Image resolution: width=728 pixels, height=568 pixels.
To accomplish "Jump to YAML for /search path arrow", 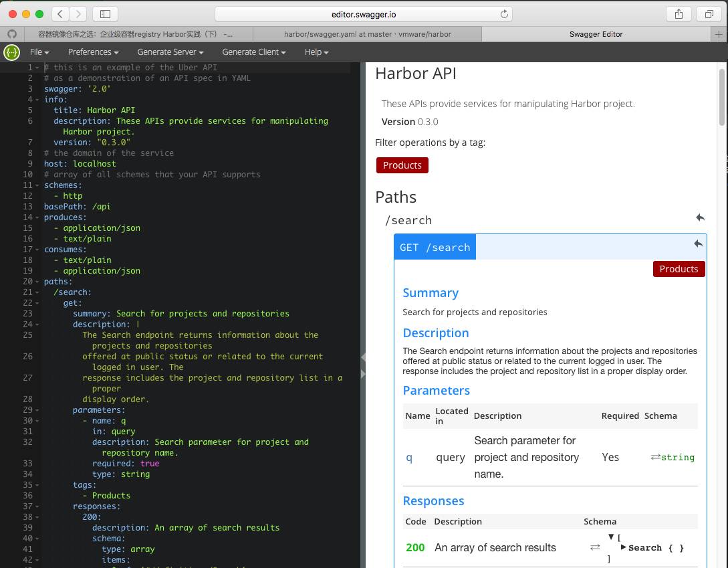I will coord(701,217).
